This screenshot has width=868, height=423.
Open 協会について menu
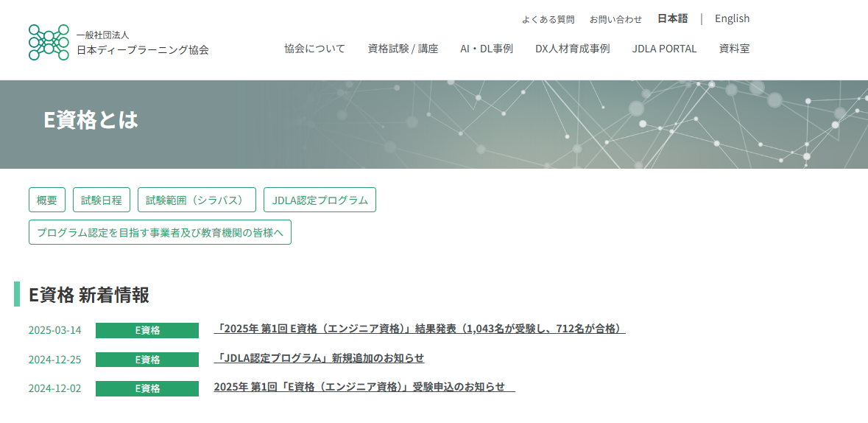point(314,49)
